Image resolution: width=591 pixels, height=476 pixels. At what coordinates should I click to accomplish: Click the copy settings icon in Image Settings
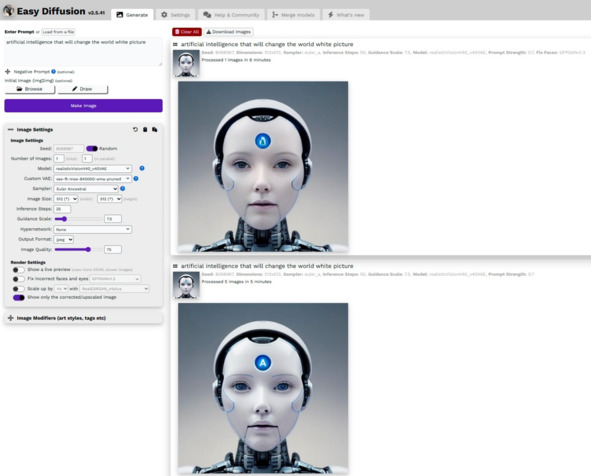pyautogui.click(x=155, y=129)
